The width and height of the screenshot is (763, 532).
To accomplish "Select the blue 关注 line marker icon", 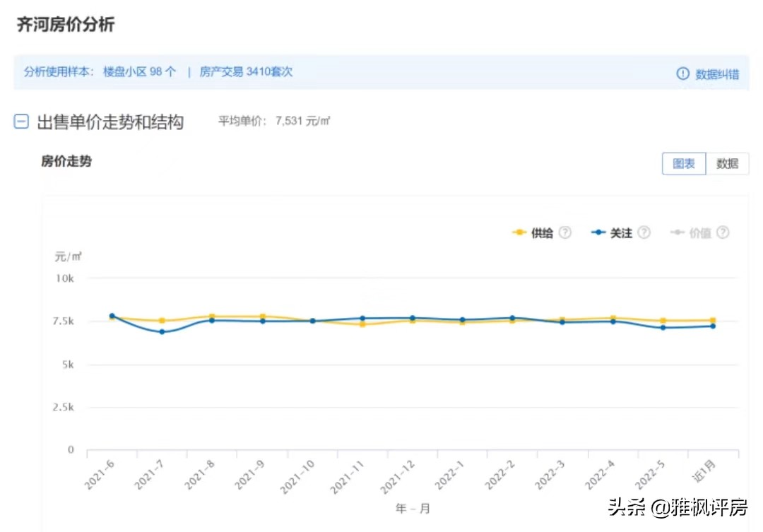I will coord(600,232).
